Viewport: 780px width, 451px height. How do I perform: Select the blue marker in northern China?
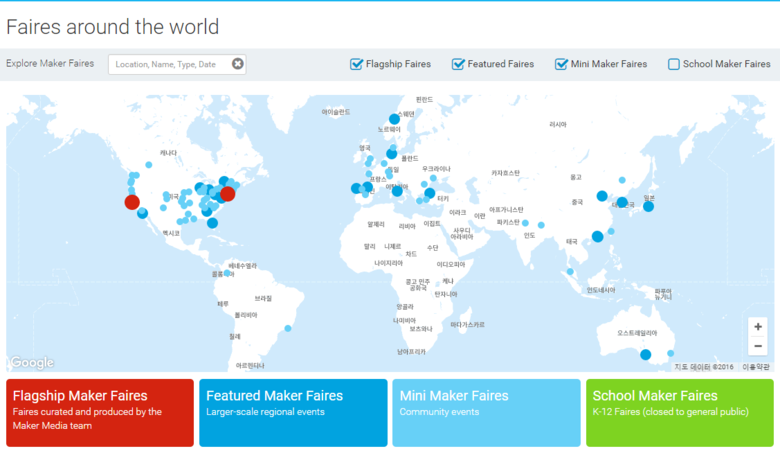click(x=602, y=196)
